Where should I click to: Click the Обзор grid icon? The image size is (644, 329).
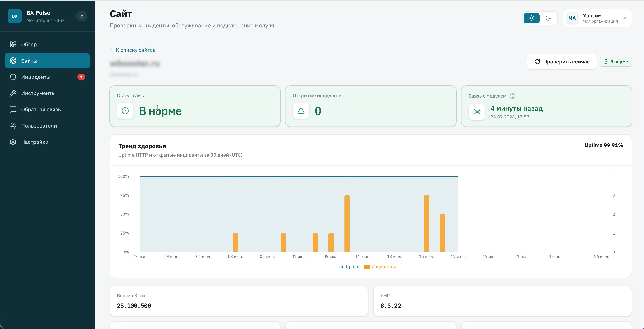click(13, 44)
